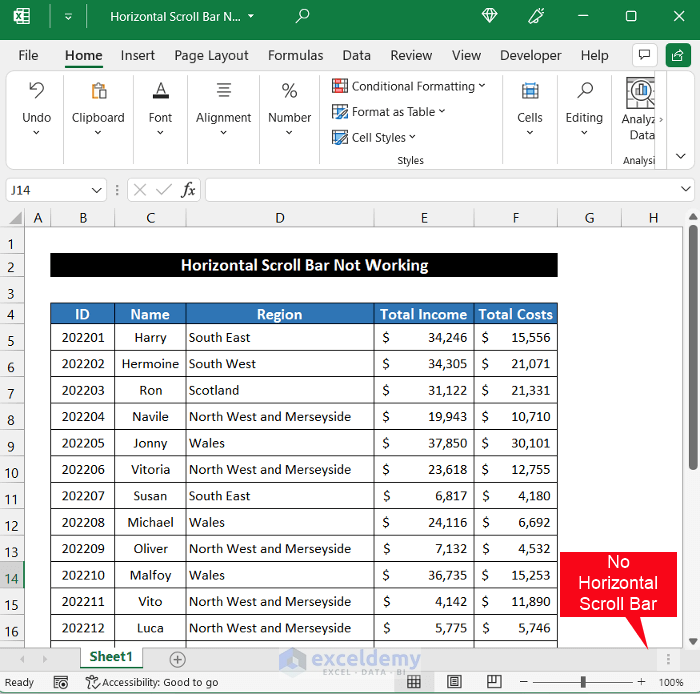Open the Clipboard group icon

[98, 92]
